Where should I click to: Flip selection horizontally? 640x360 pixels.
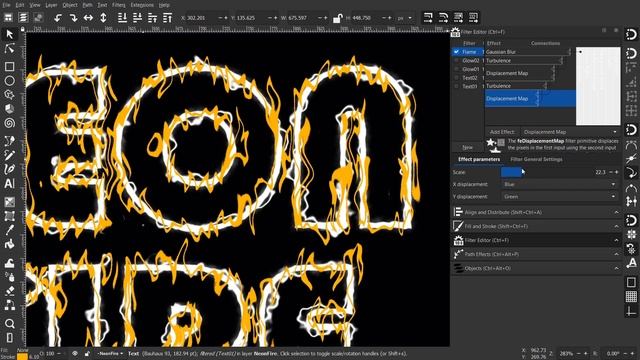click(88, 18)
